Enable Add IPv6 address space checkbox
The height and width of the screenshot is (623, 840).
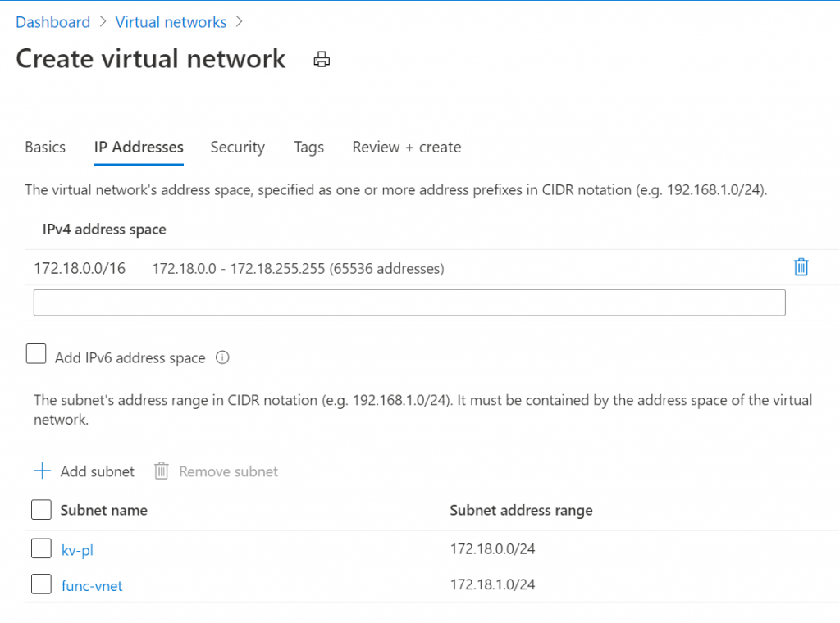point(36,354)
